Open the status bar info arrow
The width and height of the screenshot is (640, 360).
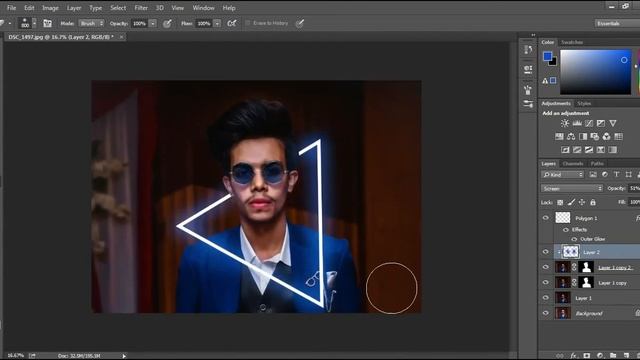pos(124,356)
